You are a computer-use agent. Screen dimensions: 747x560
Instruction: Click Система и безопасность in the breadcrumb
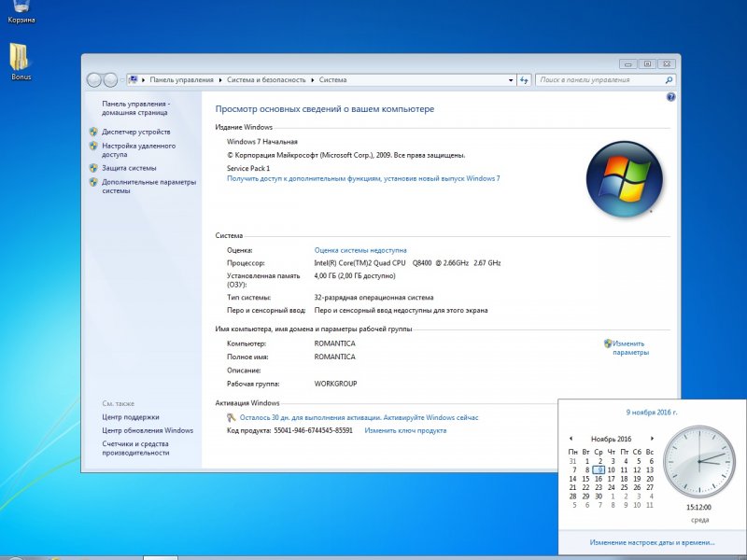[266, 80]
